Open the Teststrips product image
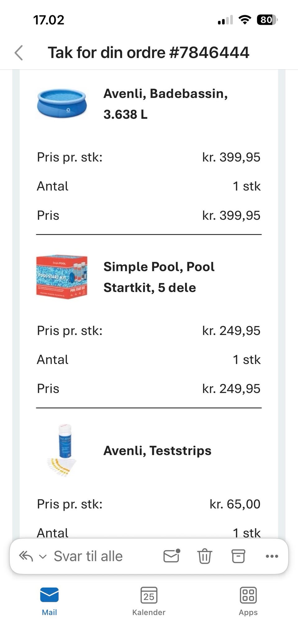Screen dimensions: 298x644 (62, 450)
